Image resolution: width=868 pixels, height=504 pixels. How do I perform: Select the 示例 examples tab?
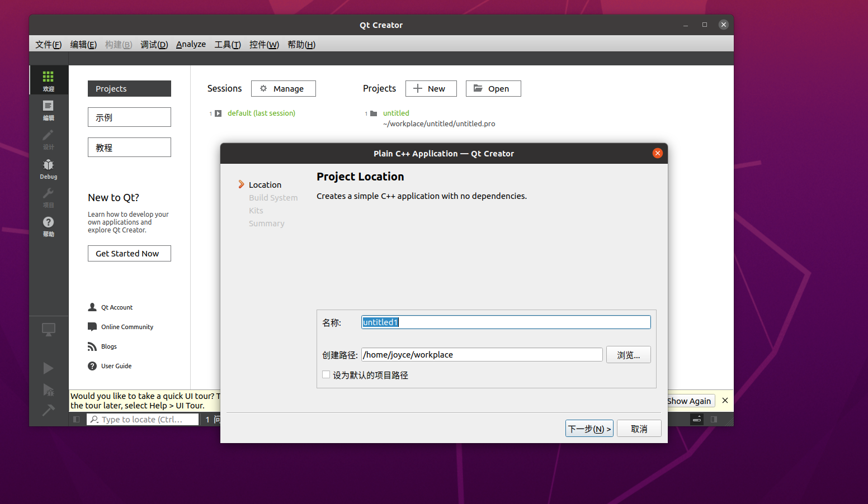pyautogui.click(x=129, y=117)
